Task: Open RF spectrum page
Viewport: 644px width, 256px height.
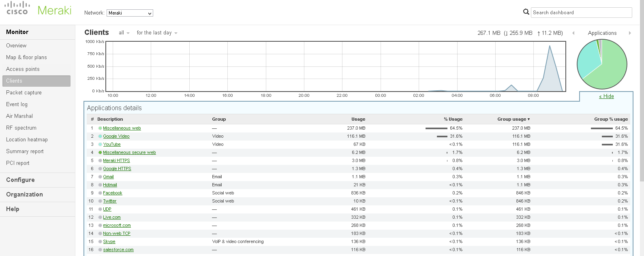Action: (21, 128)
